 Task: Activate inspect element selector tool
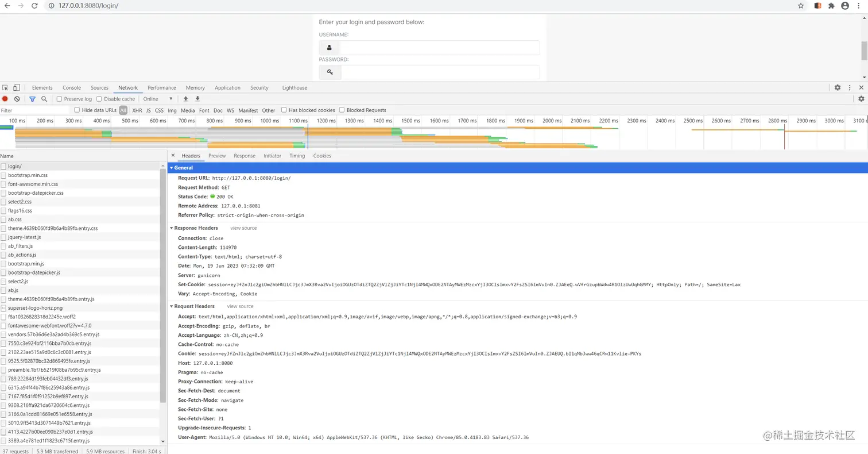coord(5,88)
